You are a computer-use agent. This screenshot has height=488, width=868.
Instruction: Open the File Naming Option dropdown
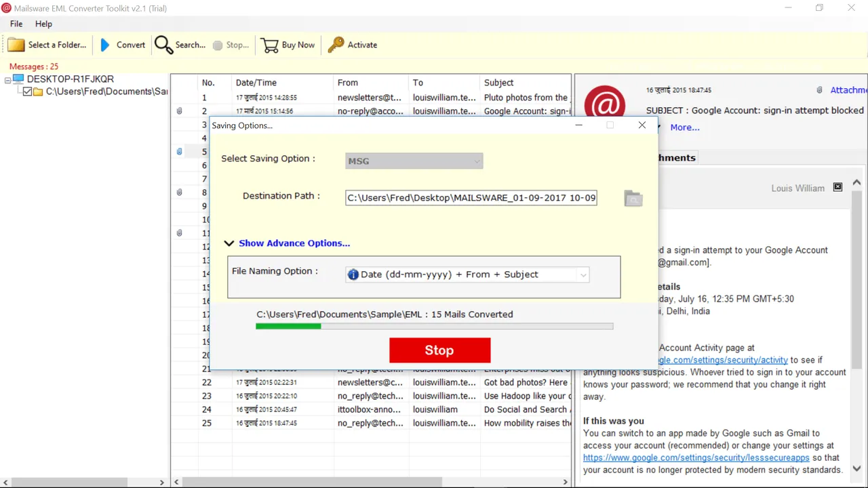coord(467,274)
